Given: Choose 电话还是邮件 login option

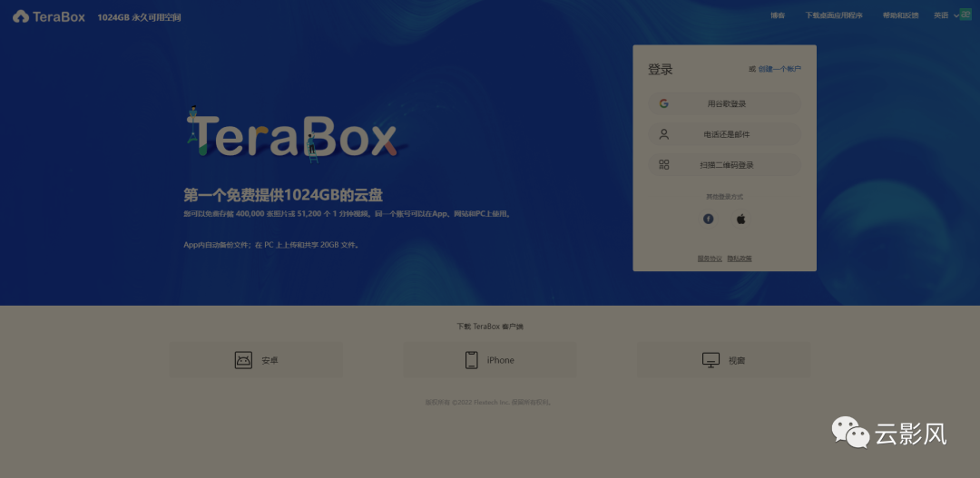Looking at the screenshot, I should pyautogui.click(x=724, y=134).
